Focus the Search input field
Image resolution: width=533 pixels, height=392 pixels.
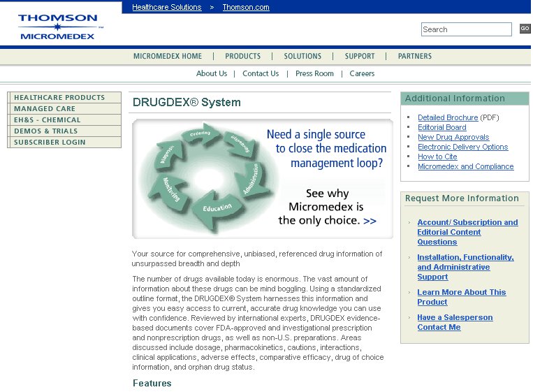(x=467, y=29)
